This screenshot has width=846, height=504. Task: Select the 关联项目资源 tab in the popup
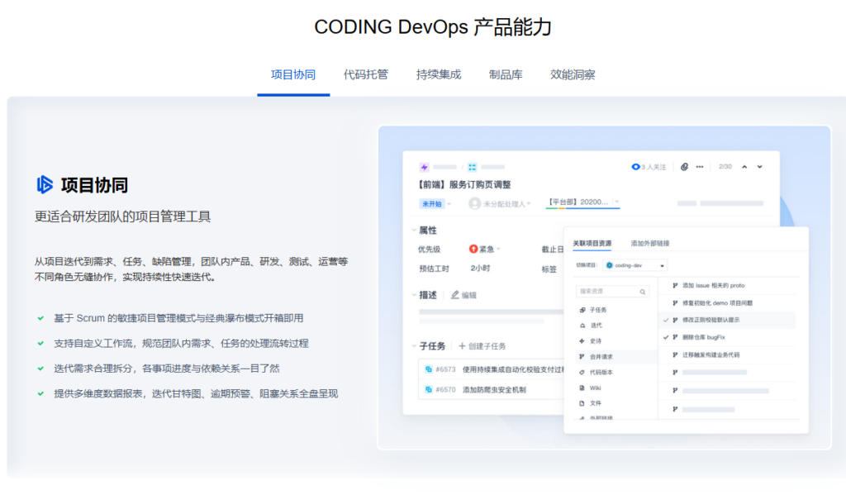click(x=592, y=244)
